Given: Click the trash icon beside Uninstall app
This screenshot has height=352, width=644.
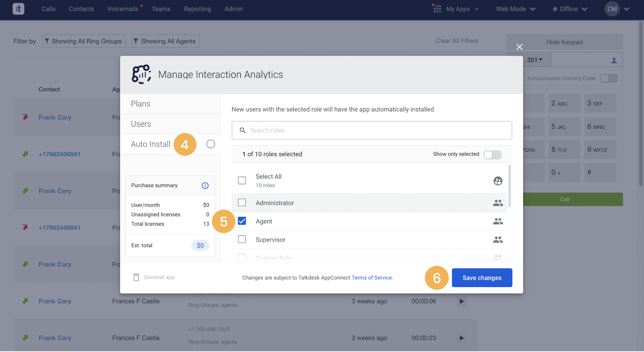Looking at the screenshot, I should [136, 277].
